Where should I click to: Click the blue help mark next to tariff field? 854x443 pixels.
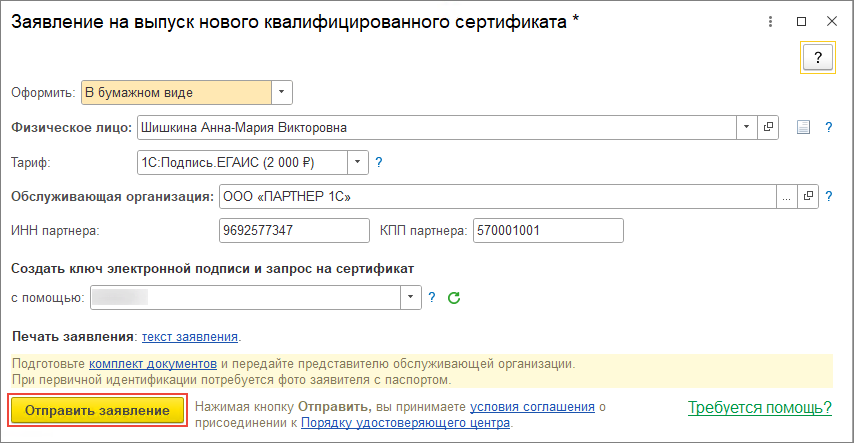378,161
